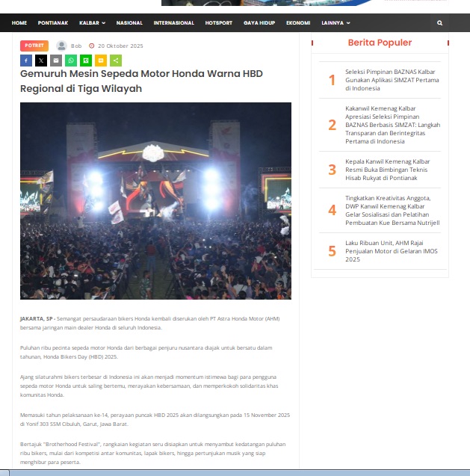Open popular article about Laku Ribuan Unit AHM

tap(392, 251)
